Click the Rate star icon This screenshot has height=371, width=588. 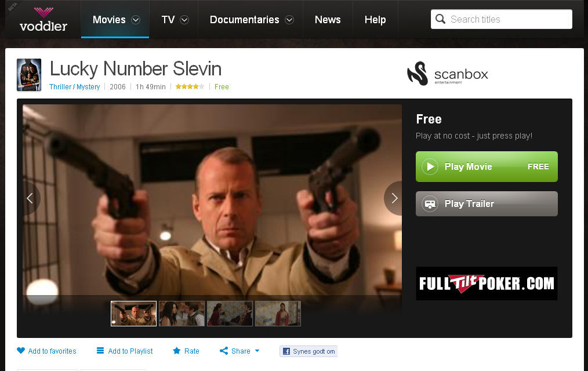tap(177, 351)
